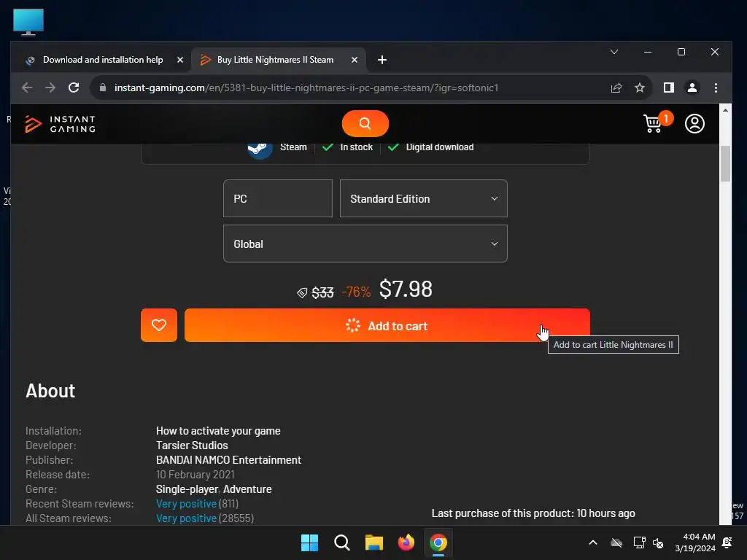Click scrollbar up arrow
747x560 pixels.
[x=725, y=110]
